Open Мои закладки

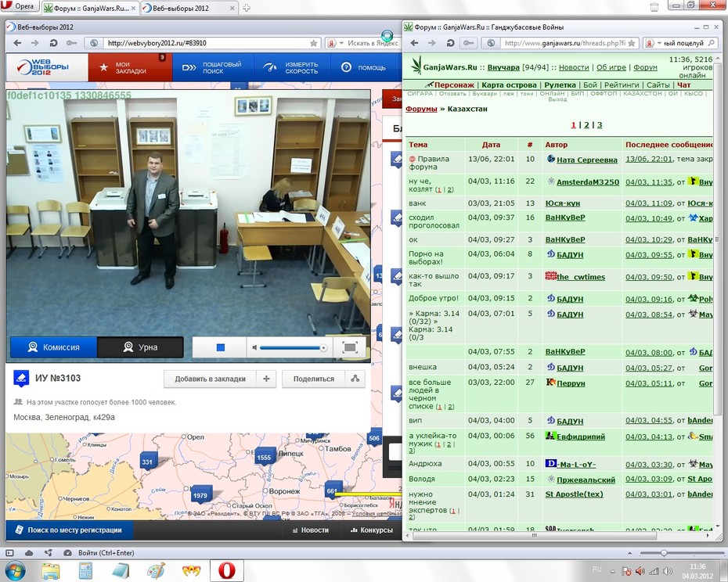130,68
